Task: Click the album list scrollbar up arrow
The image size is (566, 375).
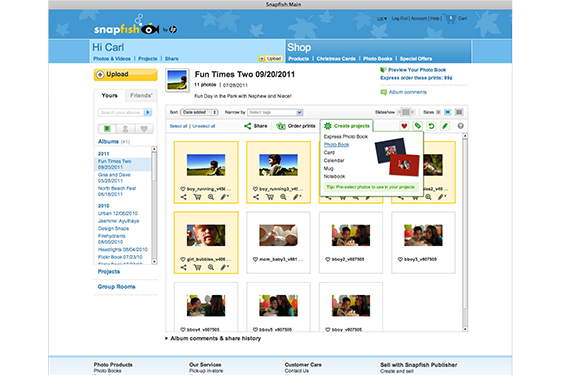Action: 154,149
